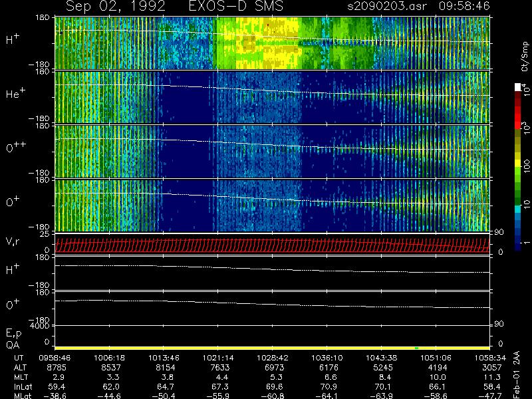Click the 'V,r' panel label
Viewport: 532px width, 399px height.
pyautogui.click(x=13, y=241)
